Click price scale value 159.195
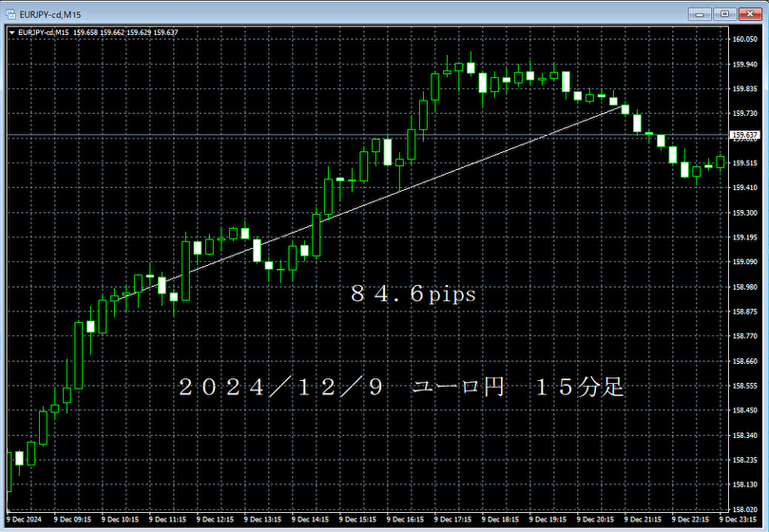The image size is (769, 532). coord(744,237)
